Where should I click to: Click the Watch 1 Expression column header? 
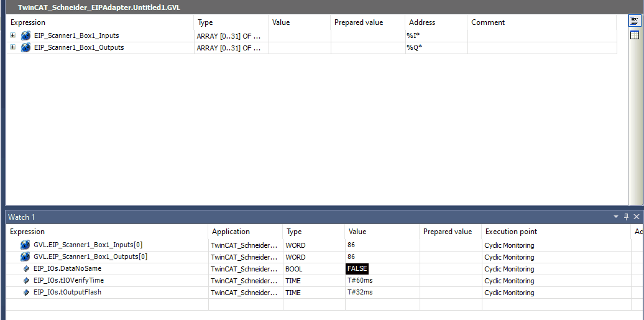tap(107, 232)
